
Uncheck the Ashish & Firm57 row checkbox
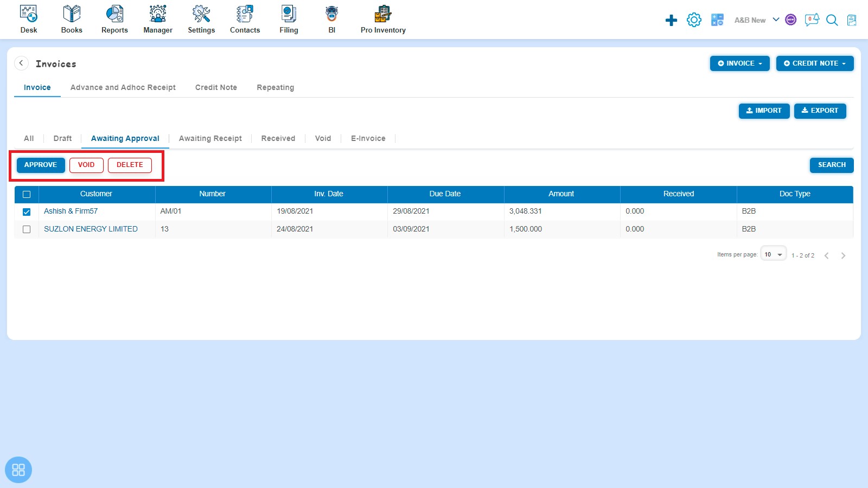point(27,211)
